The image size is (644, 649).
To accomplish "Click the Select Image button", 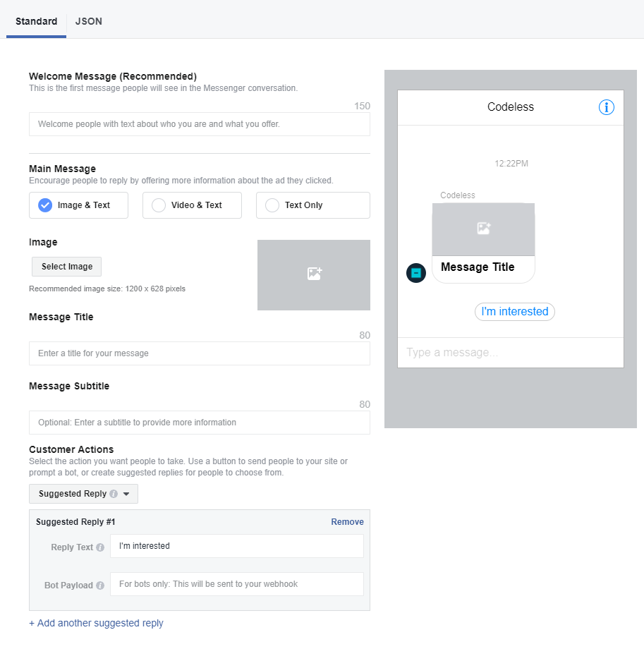I will coord(66,266).
